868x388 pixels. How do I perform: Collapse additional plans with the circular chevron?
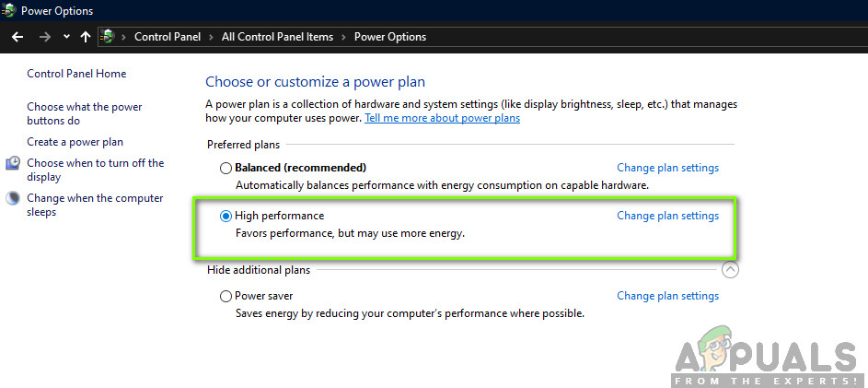click(730, 270)
